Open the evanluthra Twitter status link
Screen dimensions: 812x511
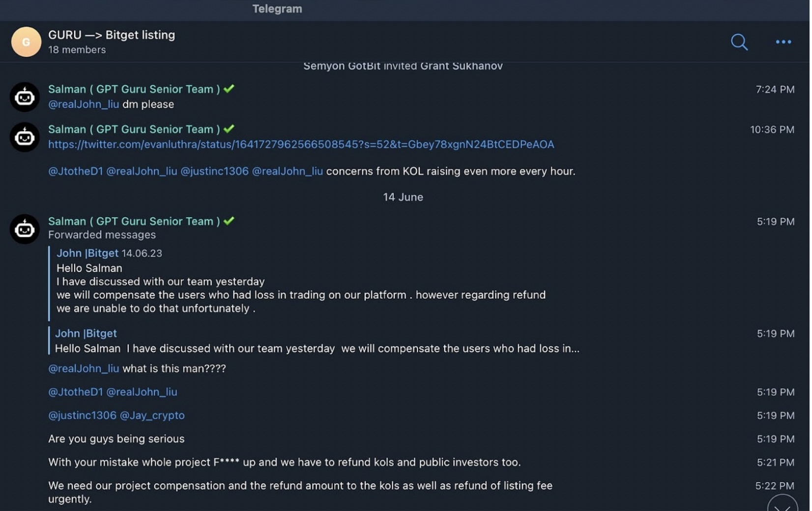(x=301, y=144)
